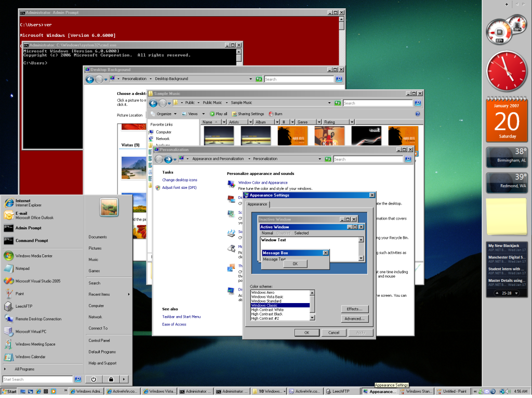
Task: Click the Start button on taskbar
Action: coord(9,391)
